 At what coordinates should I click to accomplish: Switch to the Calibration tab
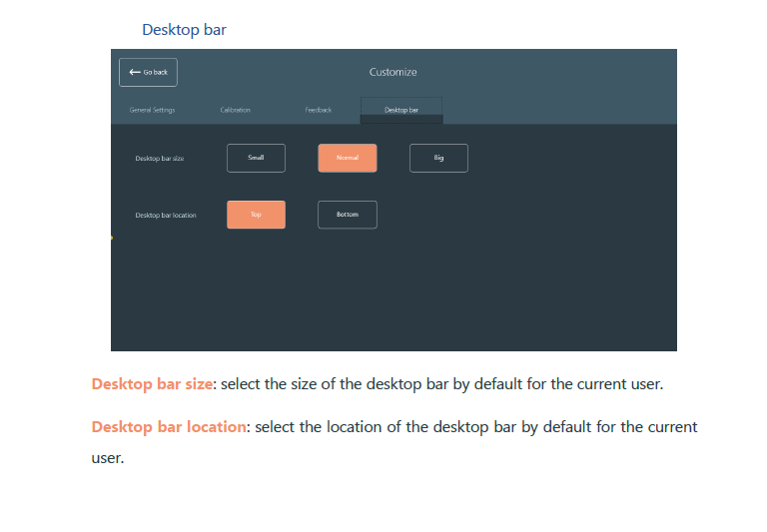(x=236, y=110)
